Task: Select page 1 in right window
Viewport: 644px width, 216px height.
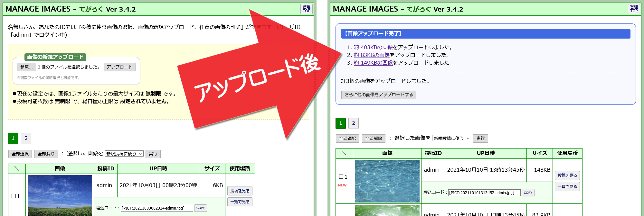Action: tap(341, 123)
